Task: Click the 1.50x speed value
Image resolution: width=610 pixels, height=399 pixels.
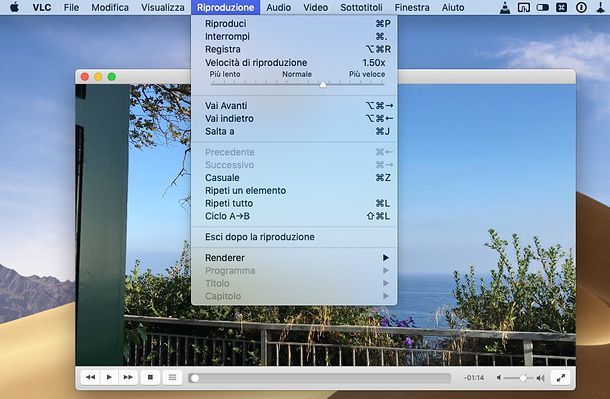Action: tap(374, 63)
